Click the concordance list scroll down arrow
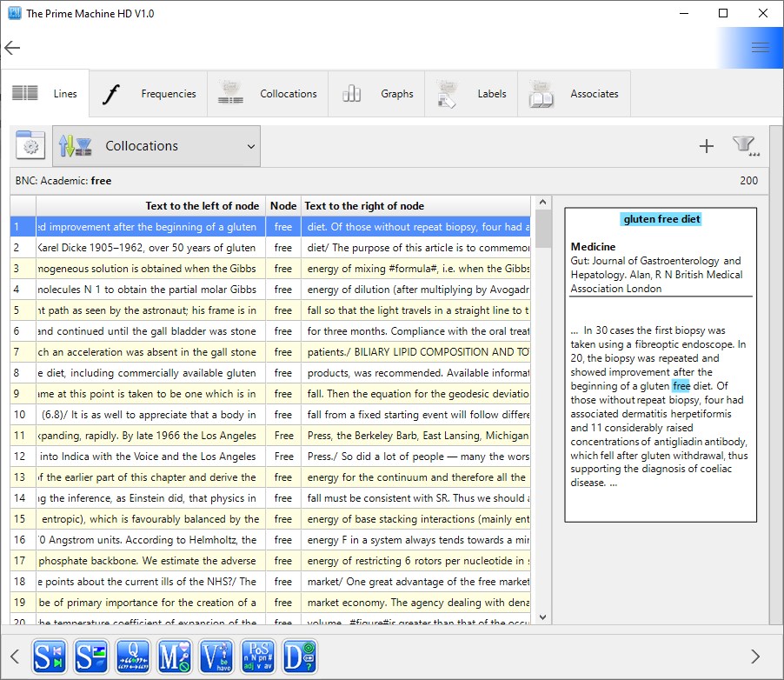 pos(543,617)
